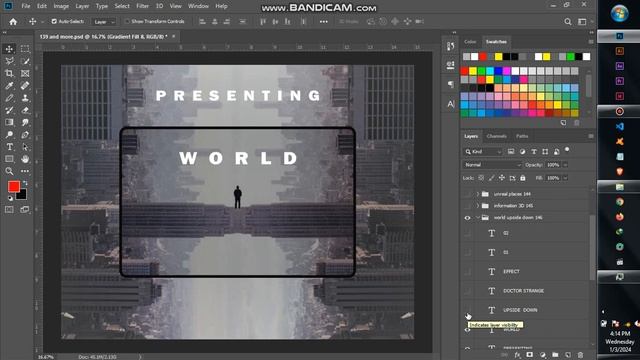Select the Pen tool
Viewport: 640px width, 360px height.
click(25, 135)
